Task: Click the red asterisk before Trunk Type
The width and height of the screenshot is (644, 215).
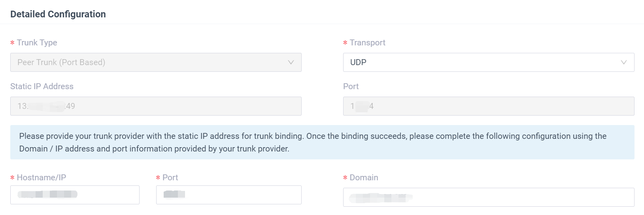Action: pos(13,43)
